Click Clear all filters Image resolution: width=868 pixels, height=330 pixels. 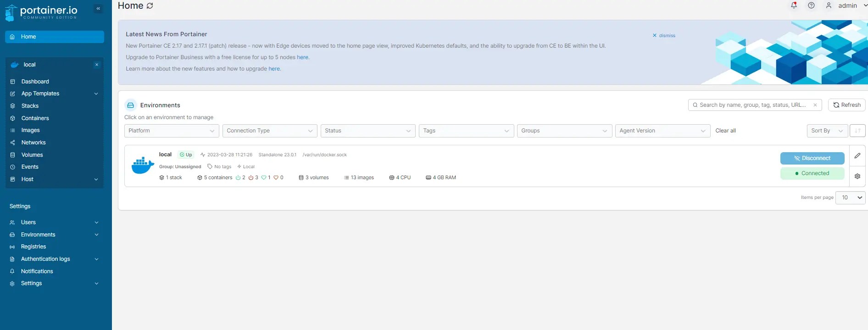(725, 131)
